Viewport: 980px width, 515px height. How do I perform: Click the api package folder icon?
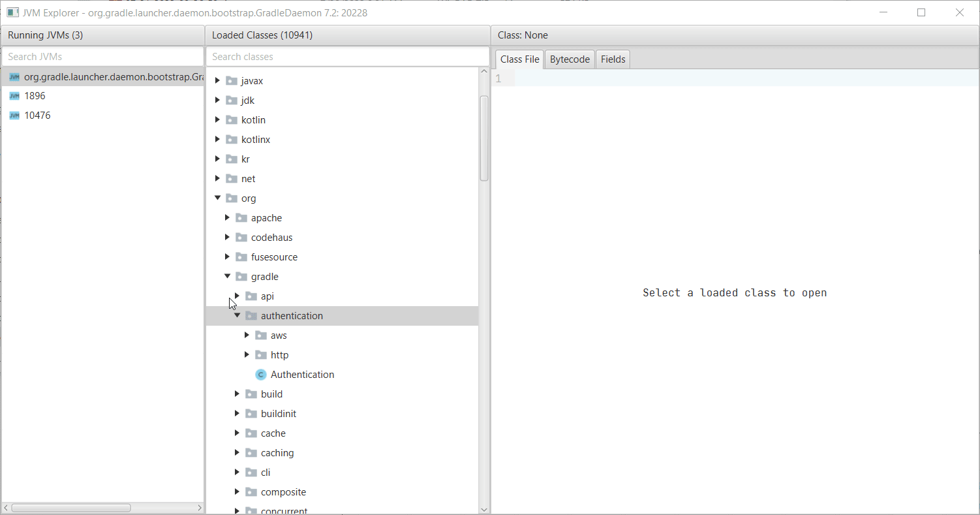point(251,296)
